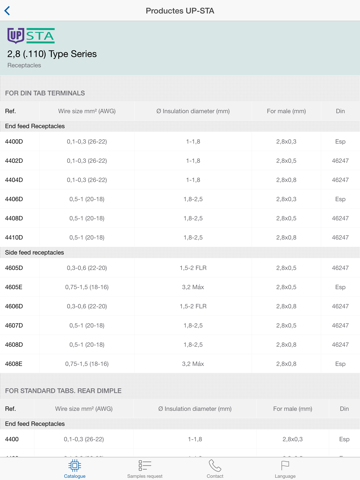The height and width of the screenshot is (480, 360).
Task: Go back using the blue chevron arrow
Action: 7,11
